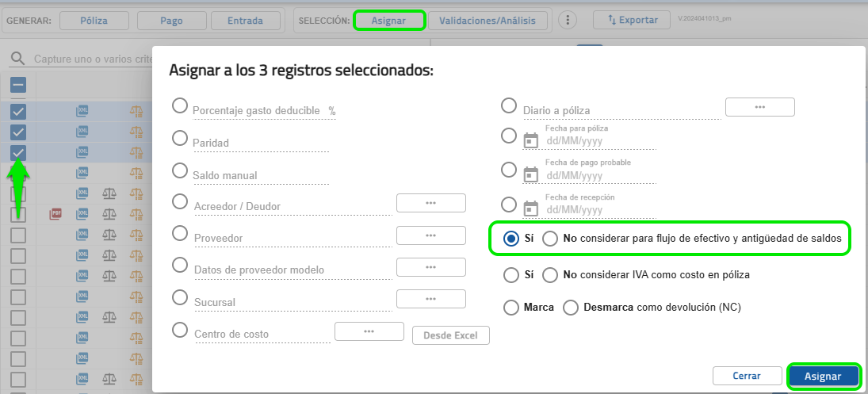Open calendar icon for Fecha para póliza
868x394 pixels.
point(531,140)
